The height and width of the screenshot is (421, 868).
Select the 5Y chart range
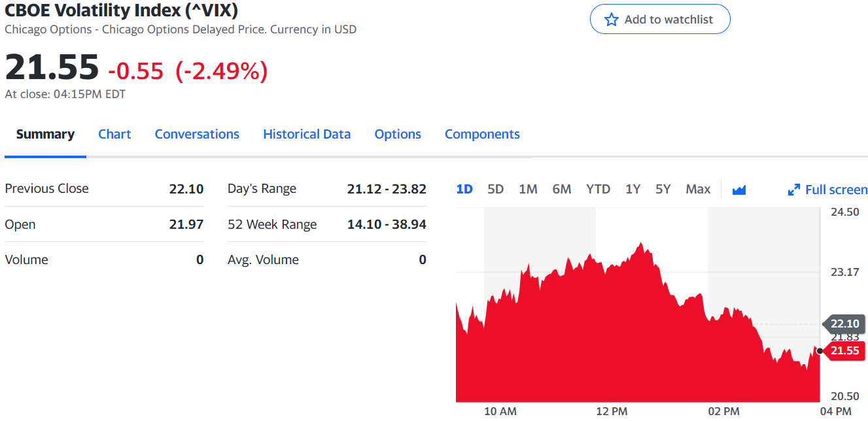tap(663, 189)
